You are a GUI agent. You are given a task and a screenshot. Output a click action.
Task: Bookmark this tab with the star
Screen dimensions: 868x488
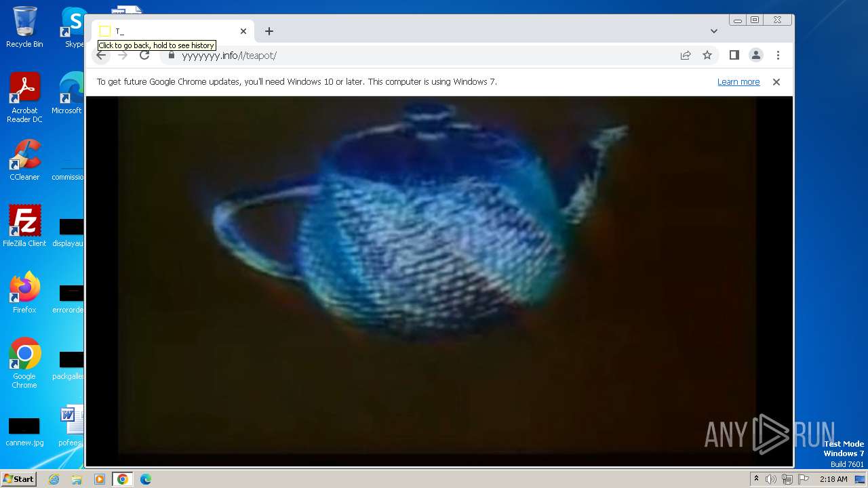click(707, 56)
